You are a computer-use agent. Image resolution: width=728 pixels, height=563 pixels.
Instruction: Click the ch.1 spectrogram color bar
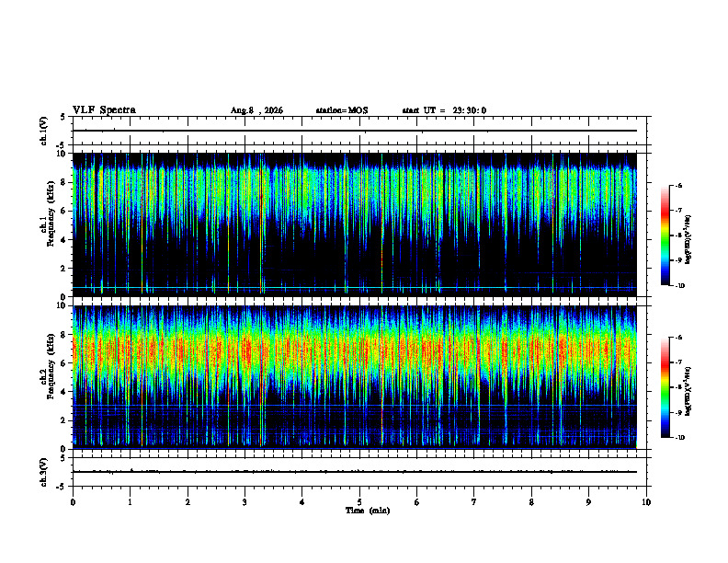[x=665, y=236]
